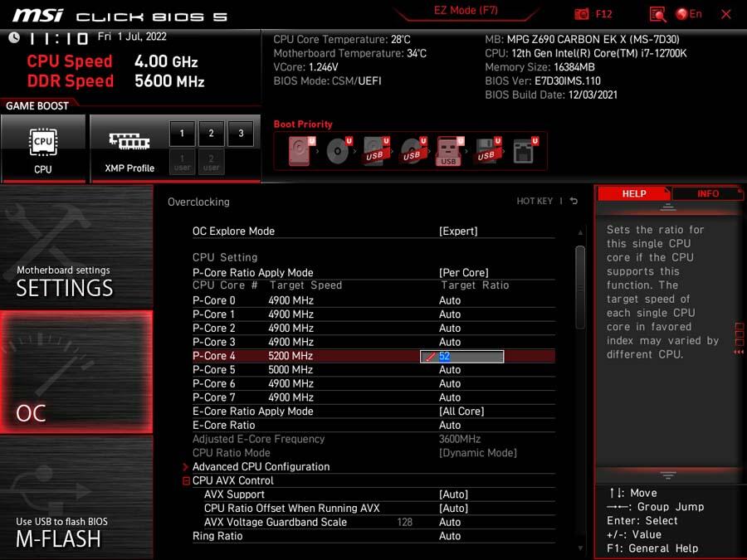Click CPU Ratio Mode [Dynamic Mode] value
This screenshot has height=560, width=747.
478,453
